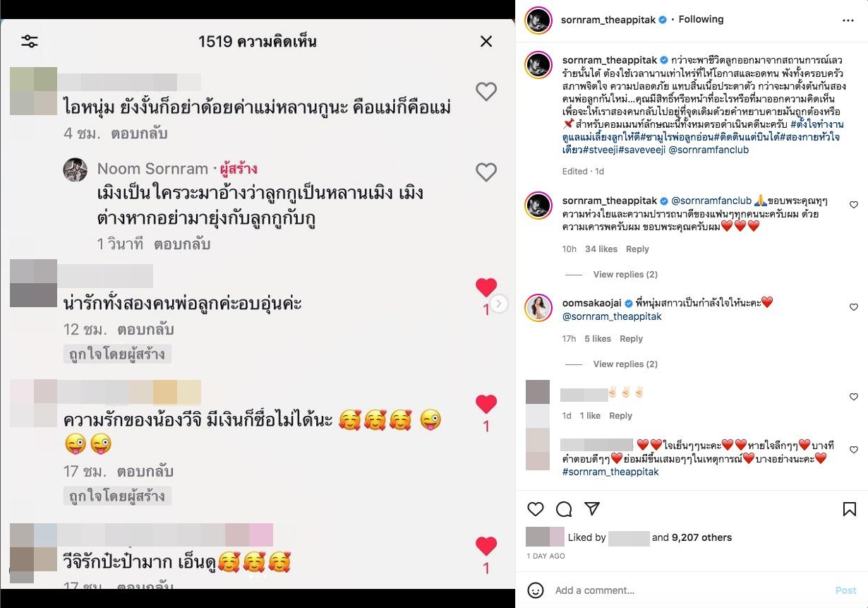Like sornram_theappitak's reply comment heart
This screenshot has width=868, height=608.
tap(853, 205)
